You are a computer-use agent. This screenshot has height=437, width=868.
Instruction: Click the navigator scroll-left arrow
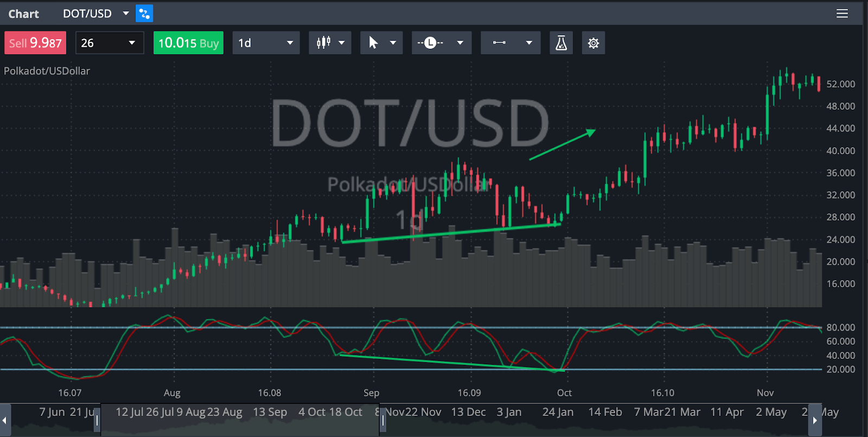5,420
